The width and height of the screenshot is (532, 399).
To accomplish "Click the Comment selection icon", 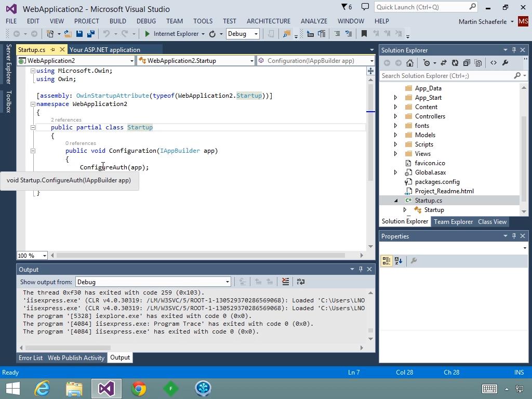I will pyautogui.click(x=337, y=34).
